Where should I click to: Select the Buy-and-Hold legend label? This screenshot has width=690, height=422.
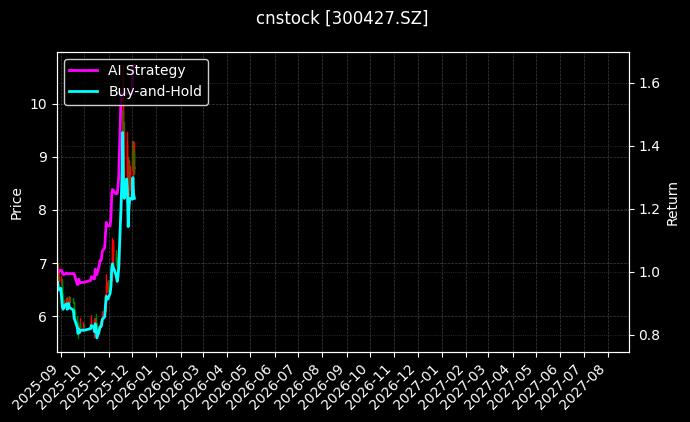(x=155, y=91)
